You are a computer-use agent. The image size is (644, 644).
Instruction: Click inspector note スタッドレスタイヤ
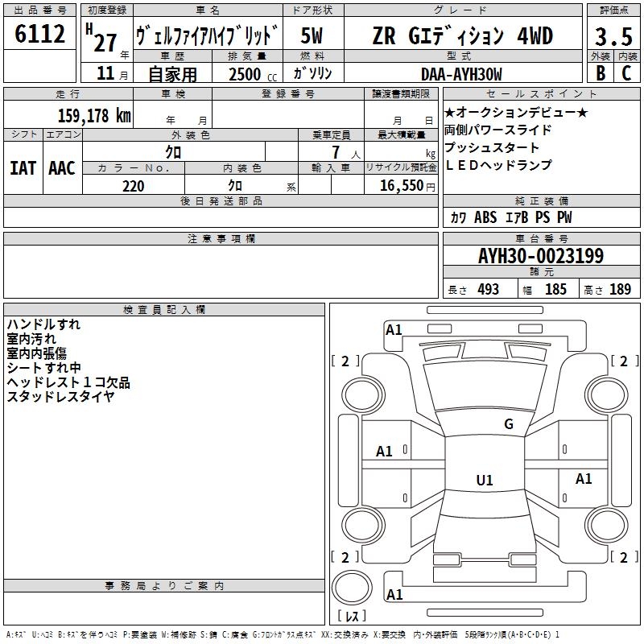[60, 397]
